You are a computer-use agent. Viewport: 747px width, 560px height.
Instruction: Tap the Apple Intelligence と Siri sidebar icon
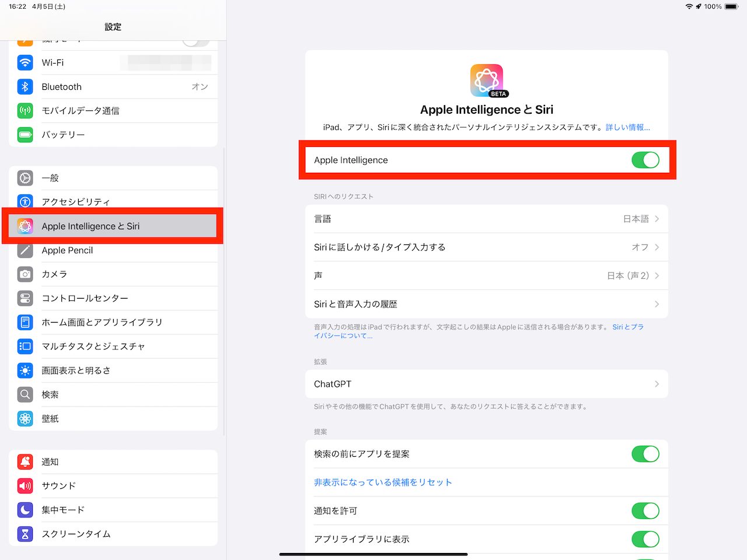click(25, 226)
